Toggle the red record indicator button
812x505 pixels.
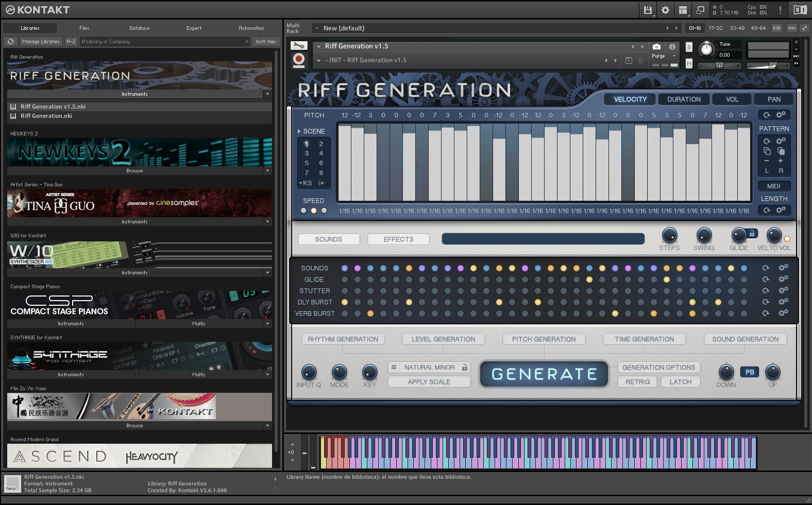click(x=299, y=60)
